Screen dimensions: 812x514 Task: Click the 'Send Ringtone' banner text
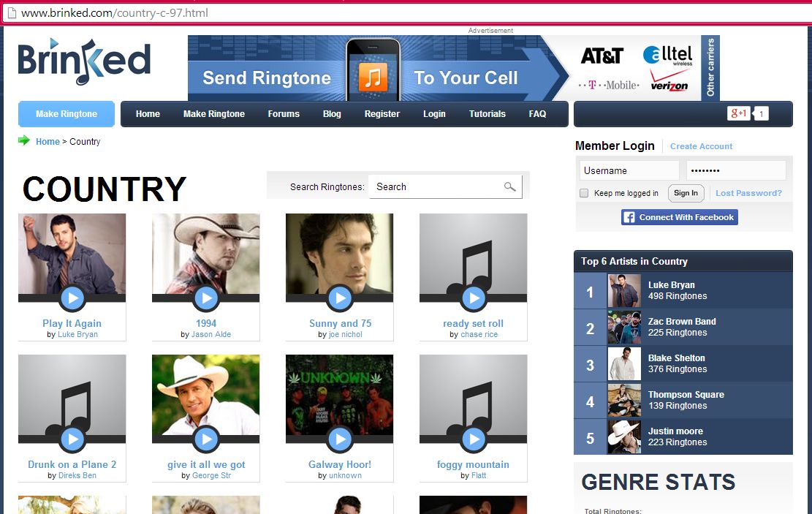pyautogui.click(x=267, y=78)
